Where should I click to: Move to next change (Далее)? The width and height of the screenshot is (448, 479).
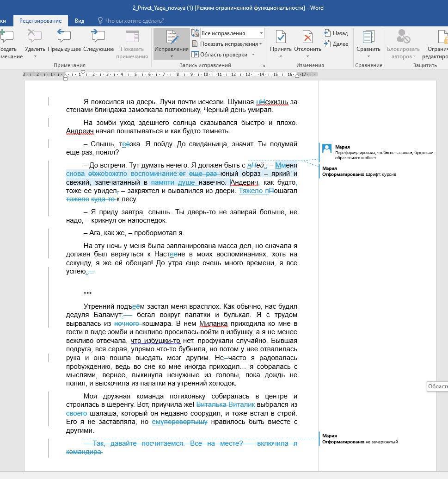tap(336, 44)
